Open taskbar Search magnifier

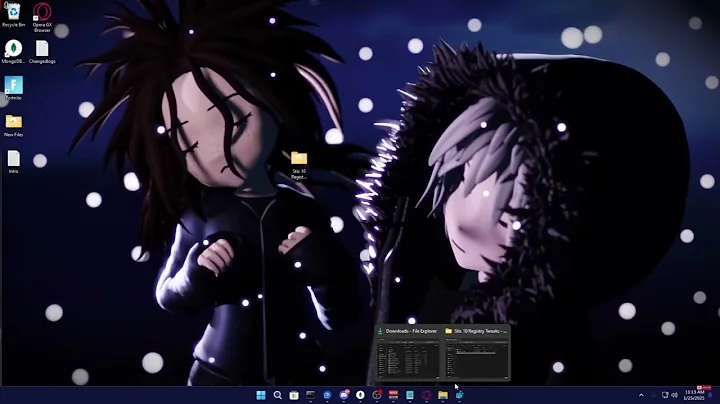tap(277, 395)
